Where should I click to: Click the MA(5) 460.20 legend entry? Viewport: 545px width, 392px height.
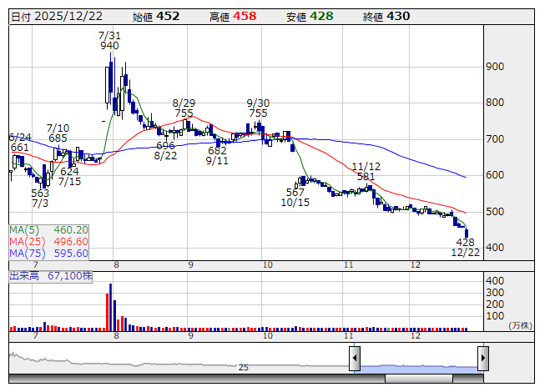[48, 229]
